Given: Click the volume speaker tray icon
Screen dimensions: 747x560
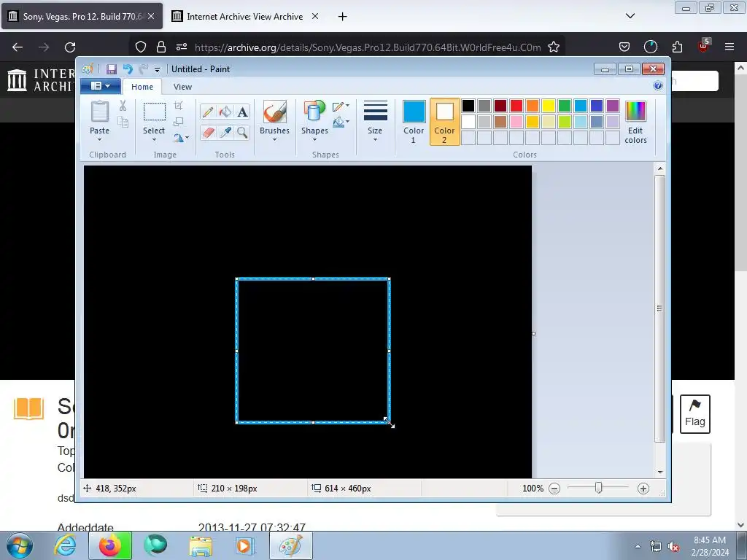Looking at the screenshot, I should click(x=673, y=546).
